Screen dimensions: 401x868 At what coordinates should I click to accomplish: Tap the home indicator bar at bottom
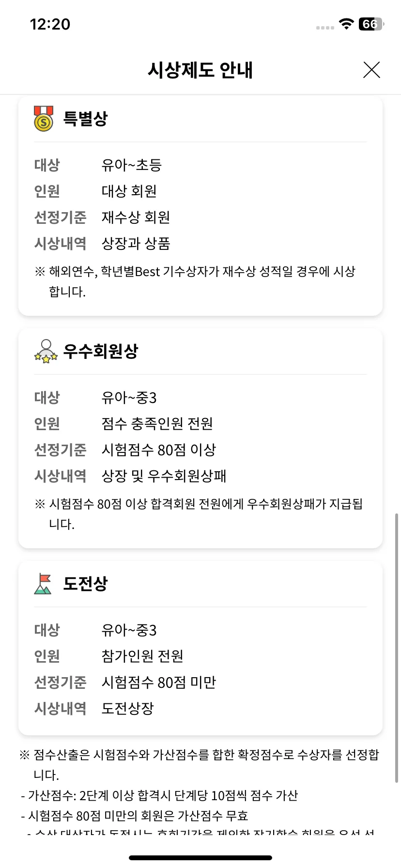(x=200, y=858)
